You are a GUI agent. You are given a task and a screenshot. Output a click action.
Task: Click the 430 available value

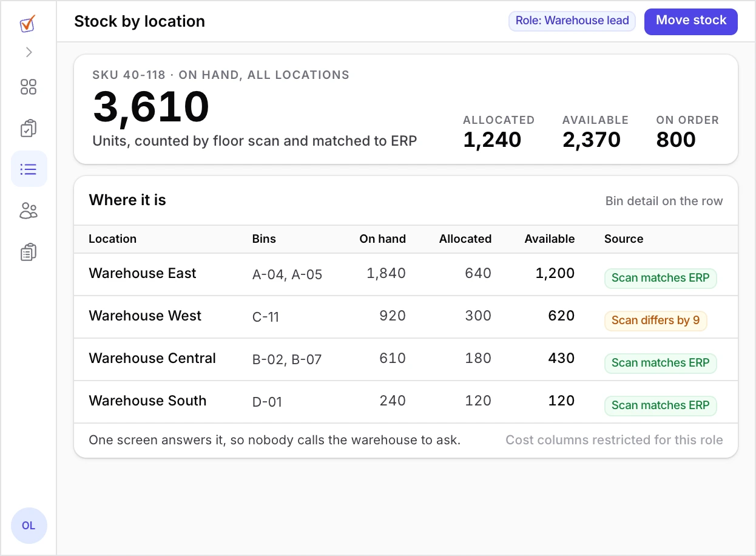pyautogui.click(x=561, y=358)
